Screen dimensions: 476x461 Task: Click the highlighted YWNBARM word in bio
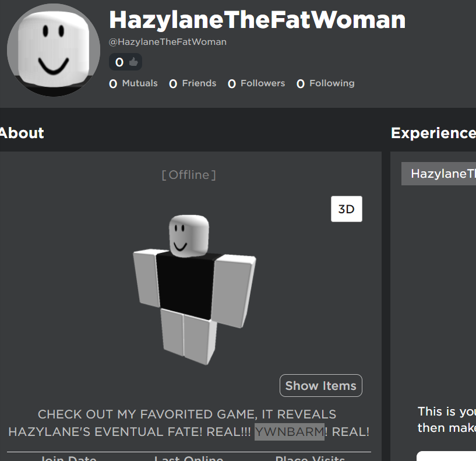(x=290, y=431)
